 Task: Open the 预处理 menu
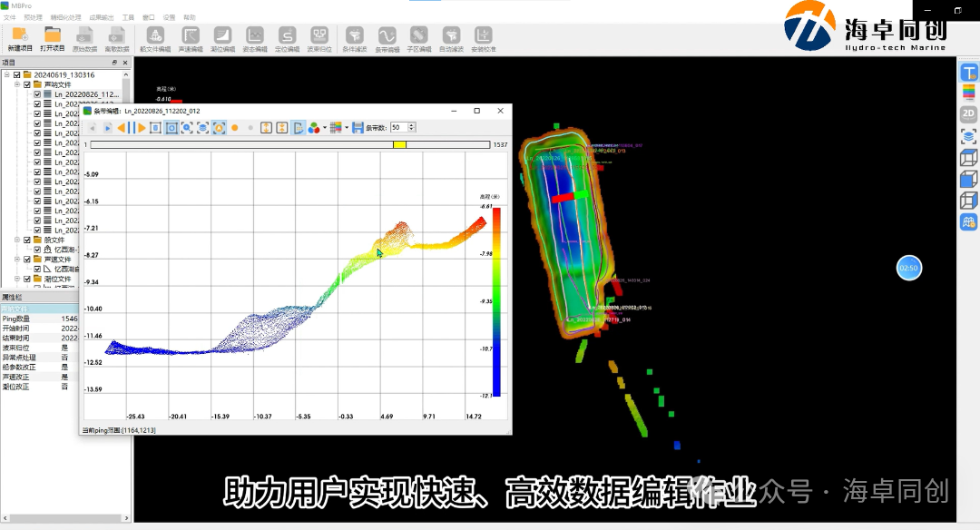click(33, 17)
